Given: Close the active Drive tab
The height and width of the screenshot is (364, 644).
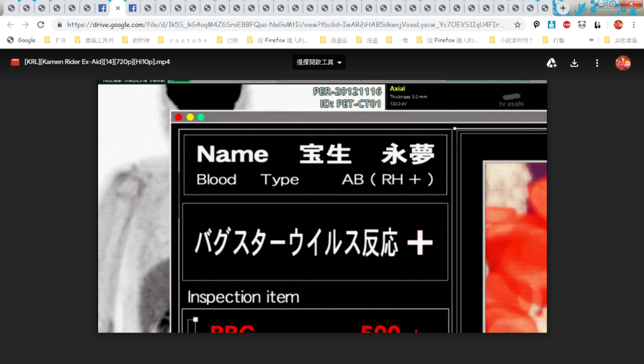Looking at the screenshot, I should pos(118,8).
